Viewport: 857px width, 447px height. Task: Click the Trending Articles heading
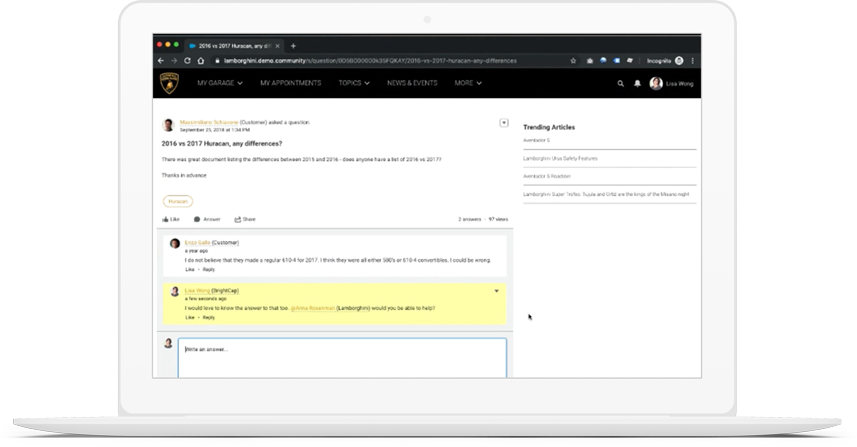point(549,127)
